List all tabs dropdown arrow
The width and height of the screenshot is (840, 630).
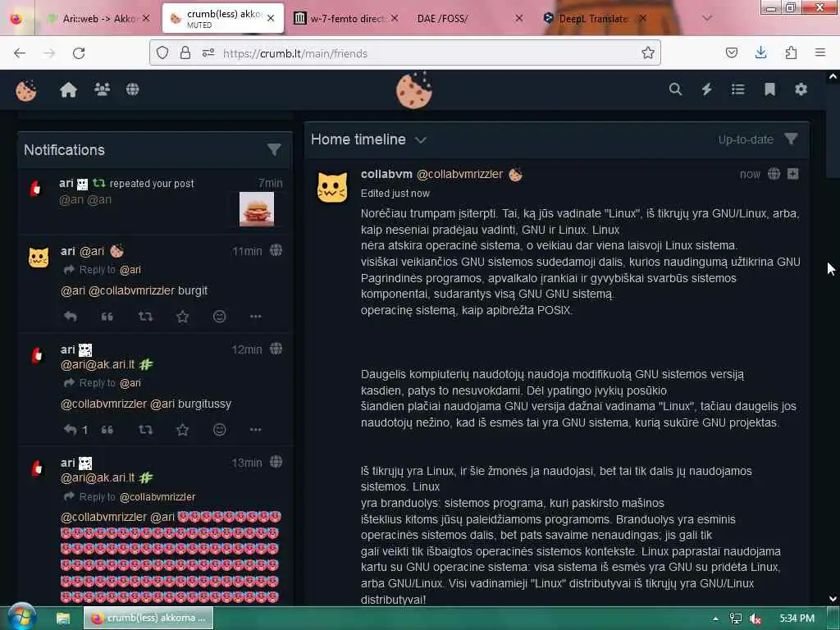coord(707,18)
